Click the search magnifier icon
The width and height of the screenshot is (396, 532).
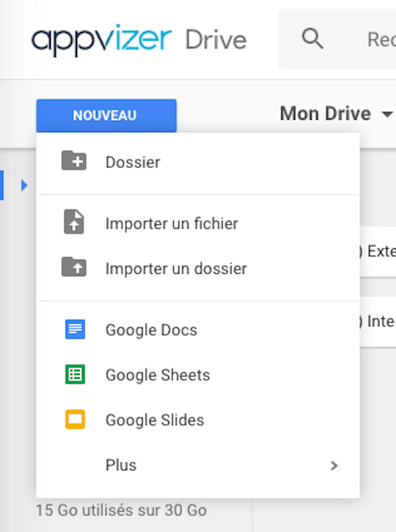[313, 39]
